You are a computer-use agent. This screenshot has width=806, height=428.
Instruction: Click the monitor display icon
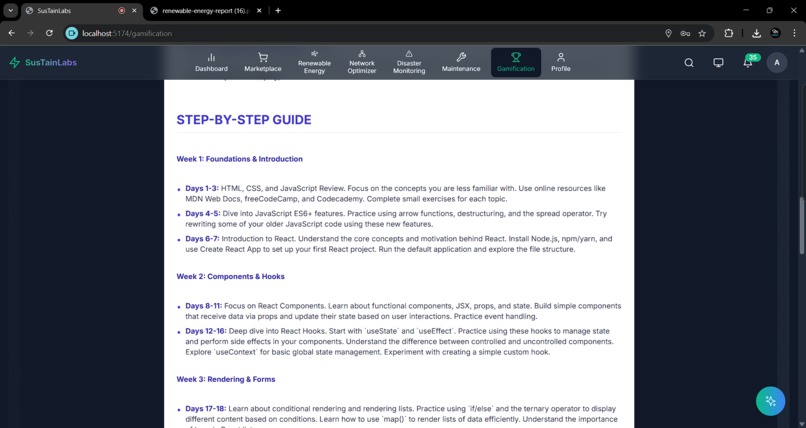click(718, 63)
